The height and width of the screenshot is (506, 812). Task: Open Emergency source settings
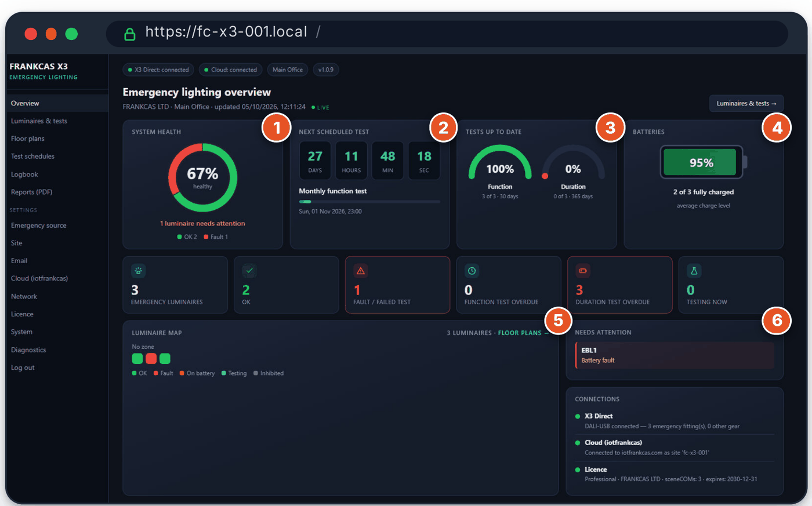tap(57, 225)
